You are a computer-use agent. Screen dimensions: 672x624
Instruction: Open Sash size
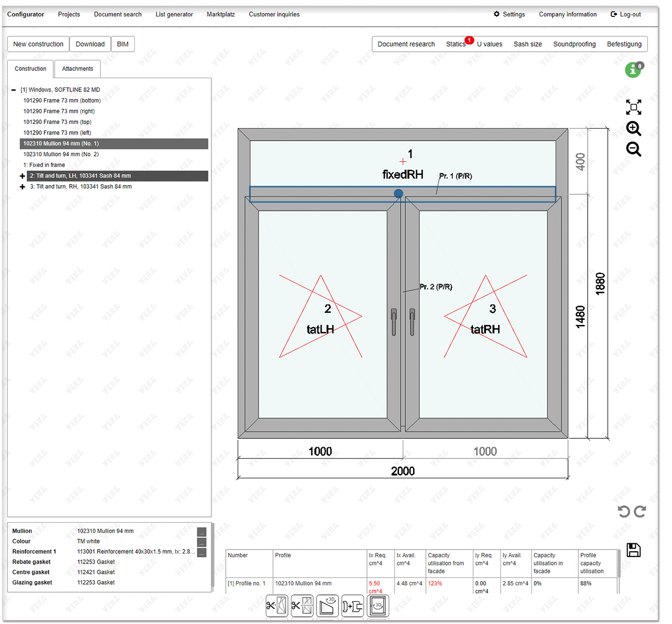(x=528, y=44)
